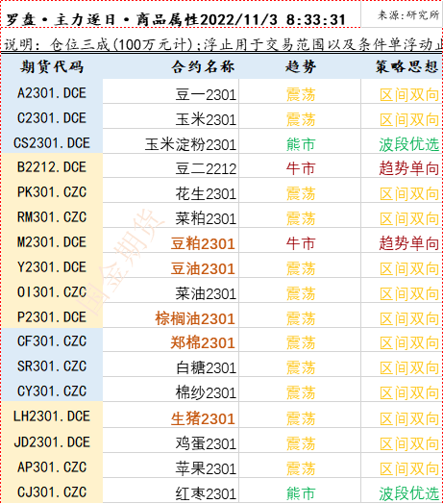Viewport: 443px width, 504px height.
Task: Click 趋势单向 strategy in 豆二2212 row
Action: (409, 168)
